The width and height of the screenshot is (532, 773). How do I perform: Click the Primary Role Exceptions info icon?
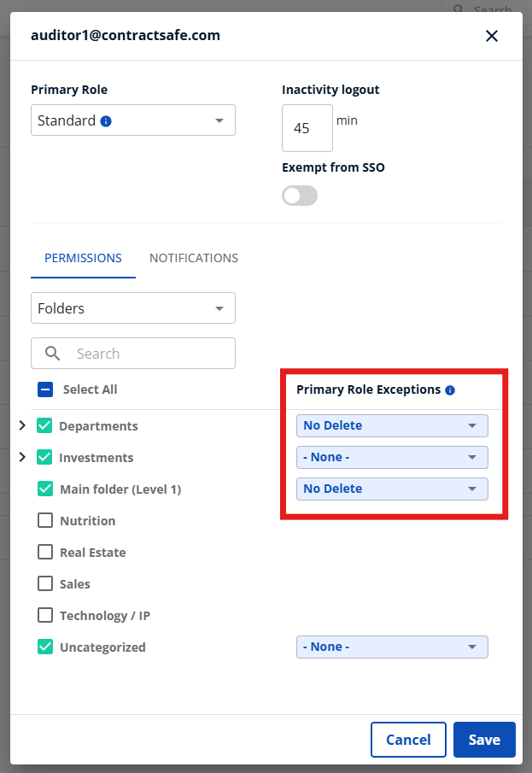450,390
